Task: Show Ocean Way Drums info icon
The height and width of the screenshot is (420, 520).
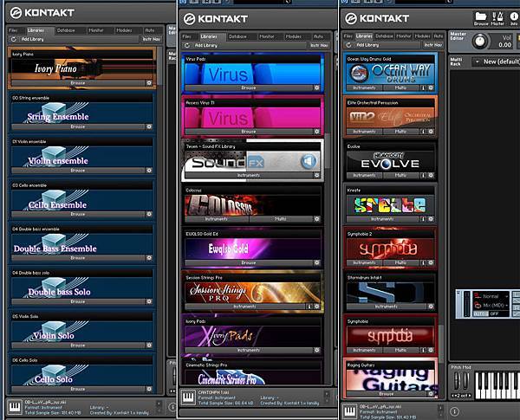Action: point(423,87)
